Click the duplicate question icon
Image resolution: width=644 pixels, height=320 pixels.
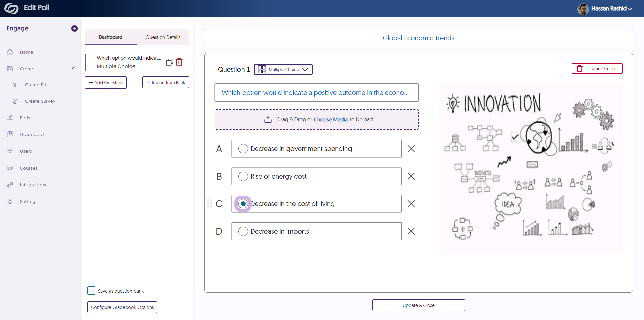click(170, 62)
